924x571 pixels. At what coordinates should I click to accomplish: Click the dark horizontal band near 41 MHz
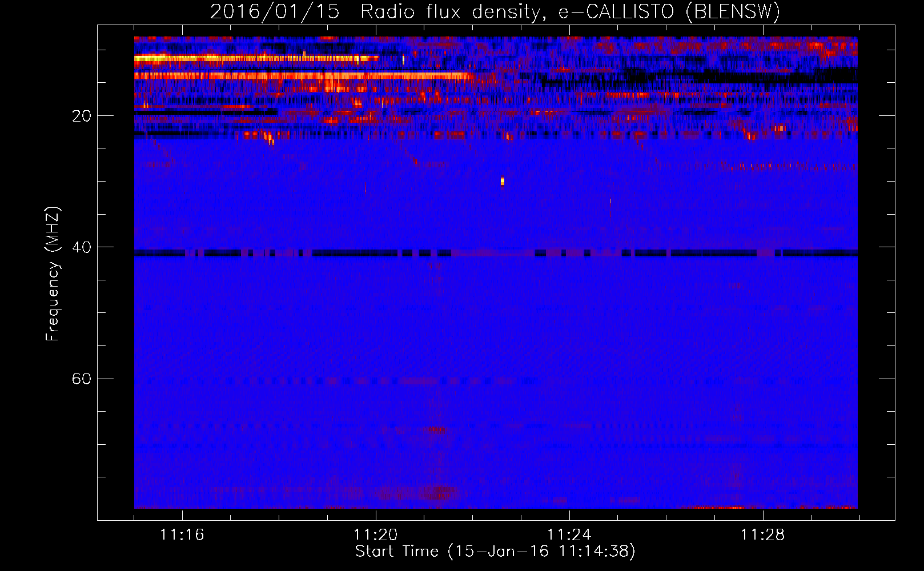click(496, 253)
